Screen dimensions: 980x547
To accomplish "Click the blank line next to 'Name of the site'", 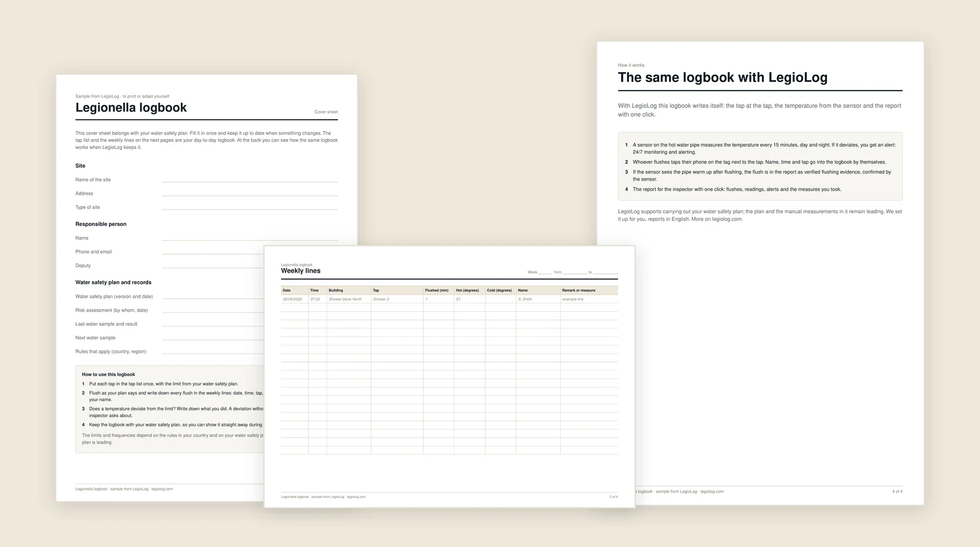I will (250, 181).
